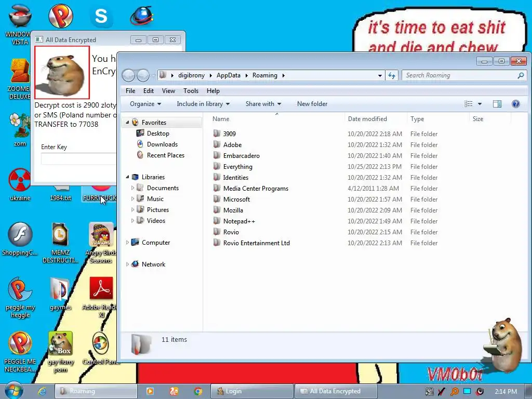
Task: Click the New folder button
Action: click(x=312, y=104)
